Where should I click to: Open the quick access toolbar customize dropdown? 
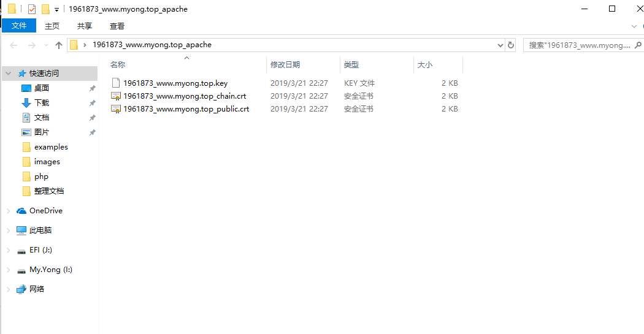[x=56, y=9]
